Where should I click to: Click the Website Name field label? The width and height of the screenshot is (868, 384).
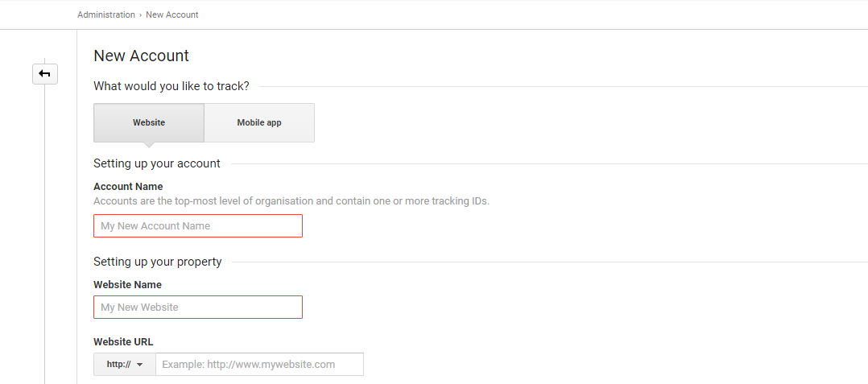(x=127, y=285)
